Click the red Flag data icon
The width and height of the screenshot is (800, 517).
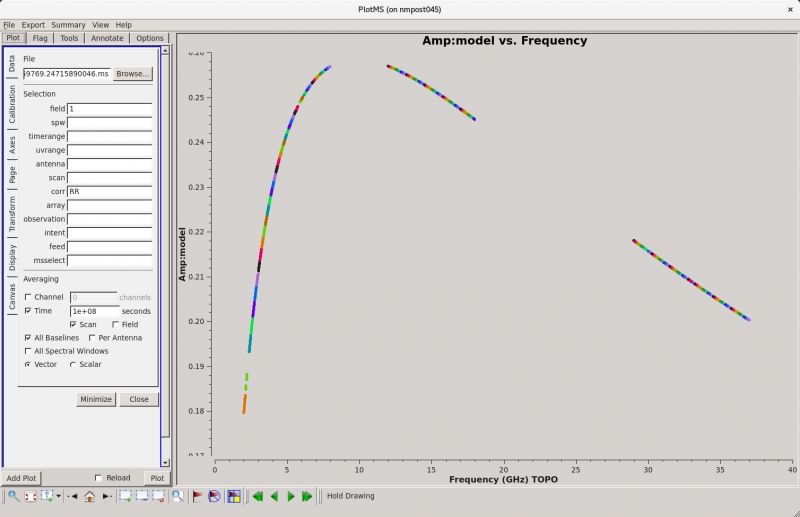[197, 496]
